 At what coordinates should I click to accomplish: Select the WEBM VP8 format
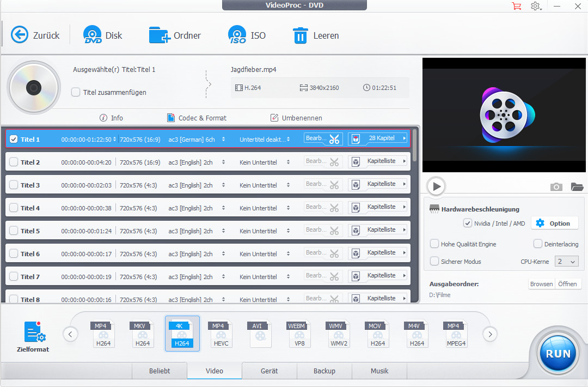pos(299,334)
